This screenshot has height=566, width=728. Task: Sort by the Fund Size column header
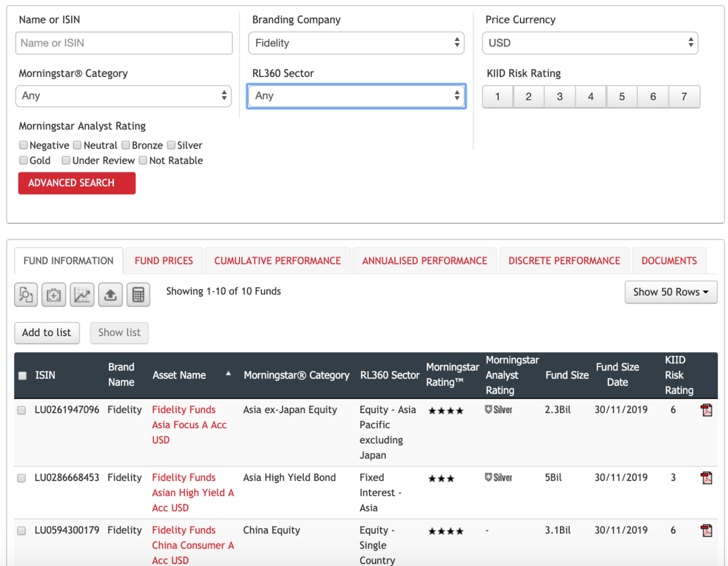click(x=567, y=375)
